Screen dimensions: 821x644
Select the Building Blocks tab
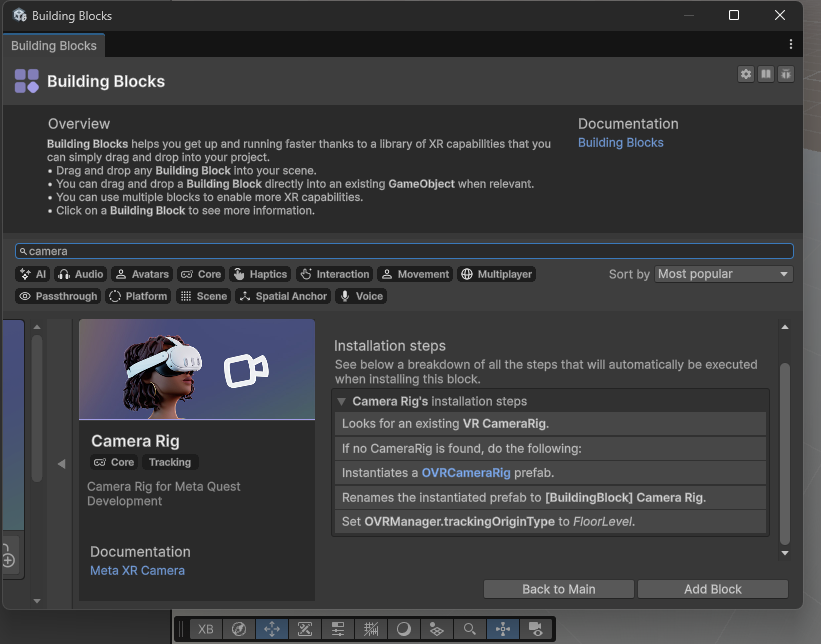pos(53,46)
